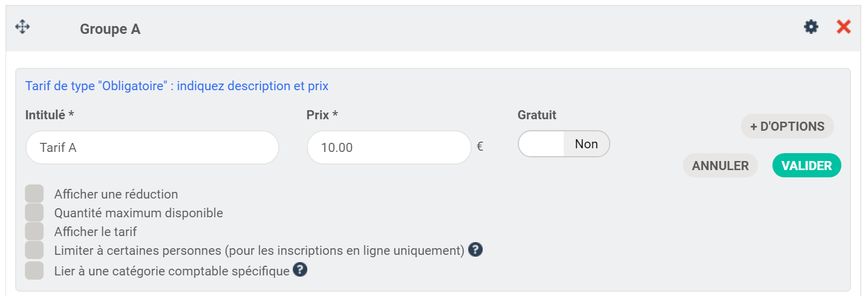Check the "Limiter à certaines personnes" checkbox

(34, 250)
